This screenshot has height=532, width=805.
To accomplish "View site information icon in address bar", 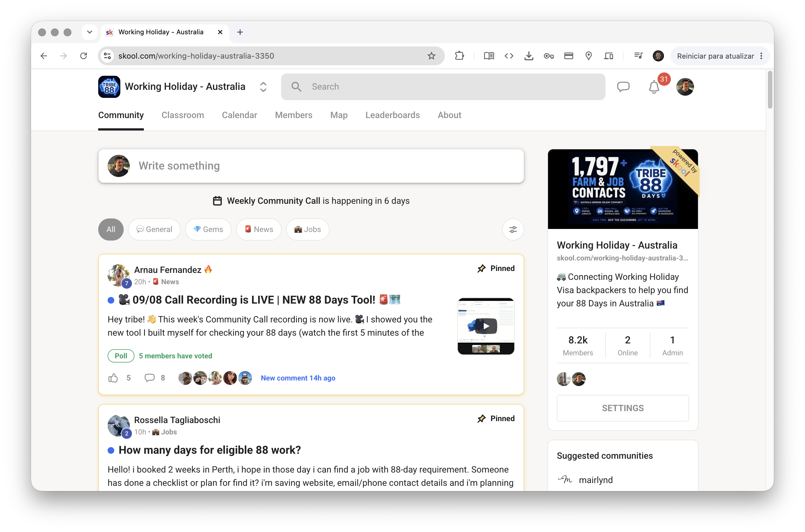I will tap(108, 56).
